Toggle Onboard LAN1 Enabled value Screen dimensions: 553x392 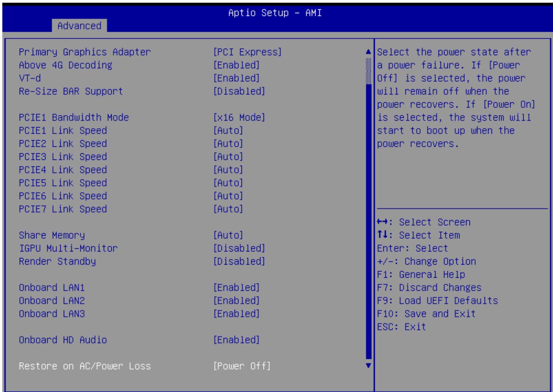point(237,288)
